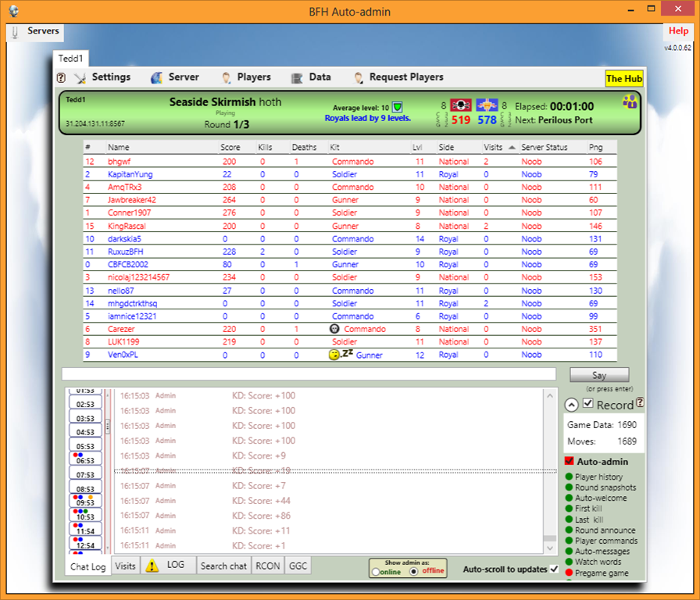Image resolution: width=700 pixels, height=600 pixels.
Task: Open the GGC tab
Action: (298, 566)
